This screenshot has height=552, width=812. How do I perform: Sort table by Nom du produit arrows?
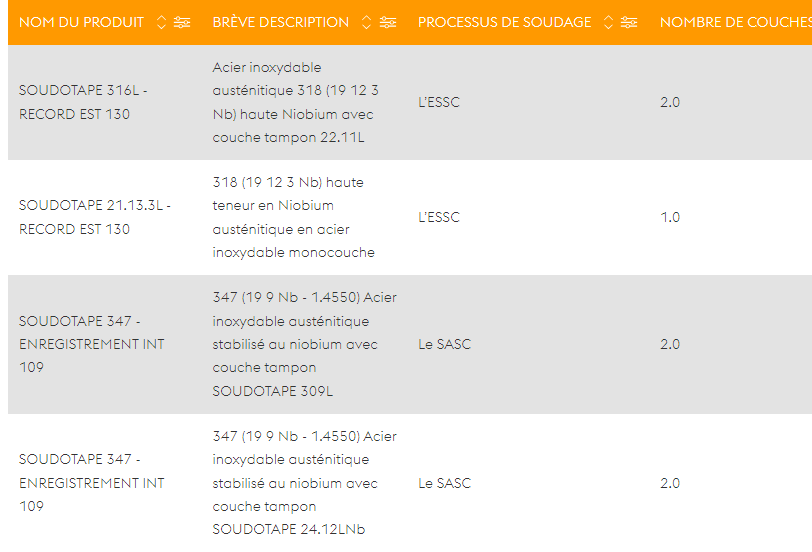[x=161, y=22]
